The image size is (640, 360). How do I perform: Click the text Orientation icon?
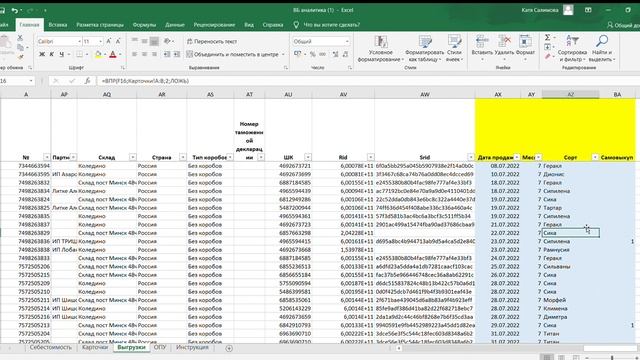click(167, 41)
